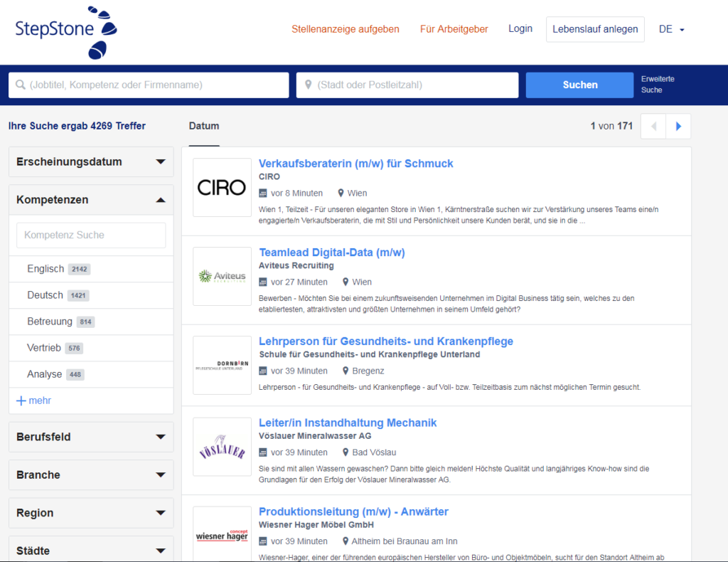The height and width of the screenshot is (562, 728).
Task: Click location pin icon beside Bregenz
Action: point(346,371)
